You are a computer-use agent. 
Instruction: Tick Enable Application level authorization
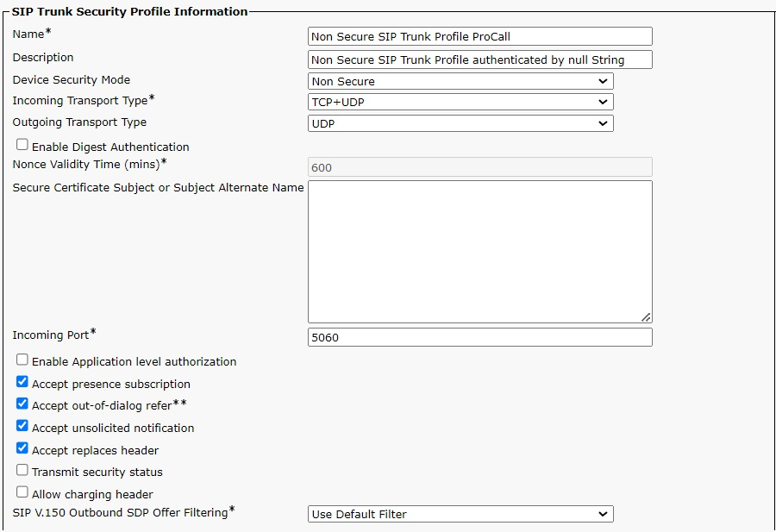coord(22,360)
